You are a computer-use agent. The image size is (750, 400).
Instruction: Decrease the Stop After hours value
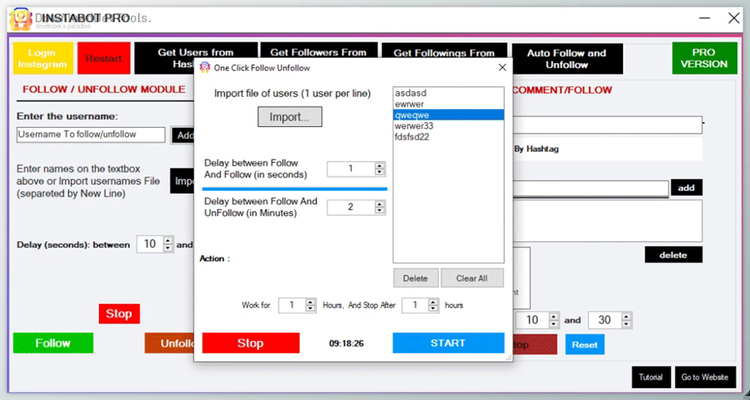point(433,309)
